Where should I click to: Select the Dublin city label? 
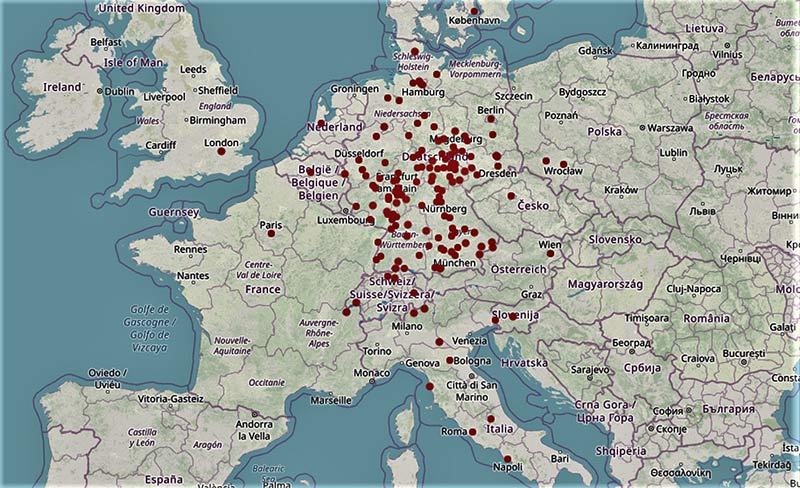click(x=119, y=91)
